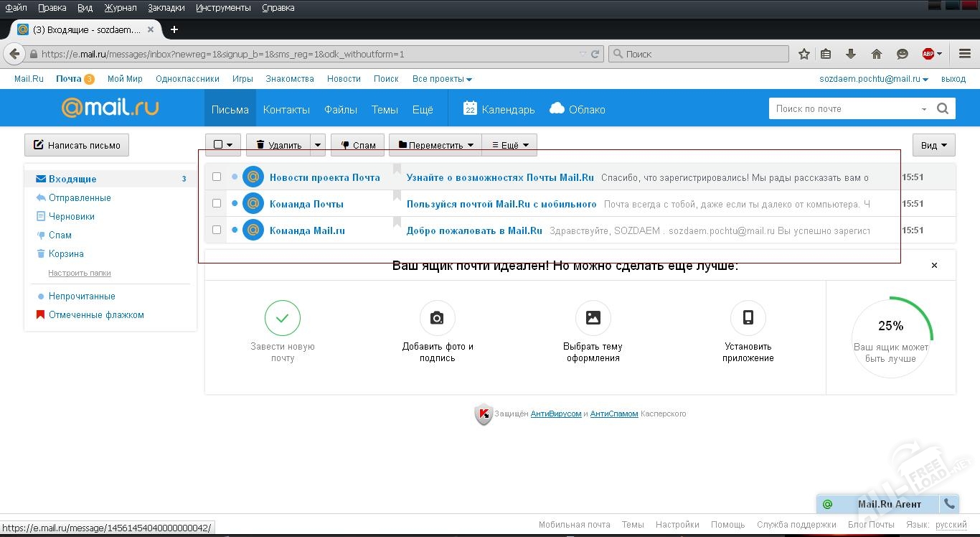Click the theme picture icon
Viewport: 980px width, 537px height.
pos(593,318)
